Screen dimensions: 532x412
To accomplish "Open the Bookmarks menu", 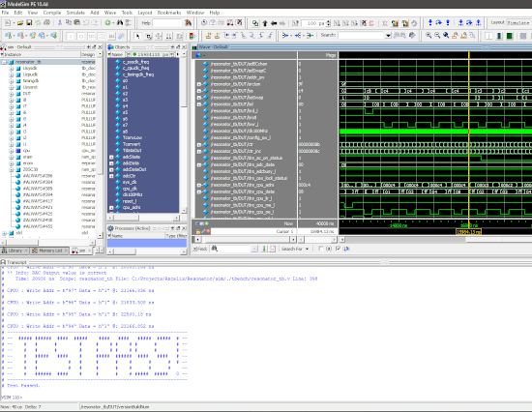I will pos(169,13).
